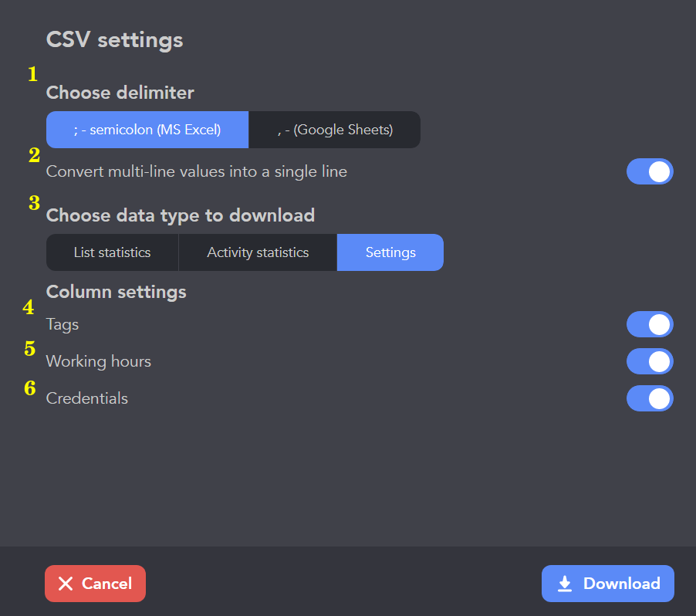Choose the comma (Google Sheets) delimiter
The height and width of the screenshot is (616, 696).
click(x=335, y=130)
